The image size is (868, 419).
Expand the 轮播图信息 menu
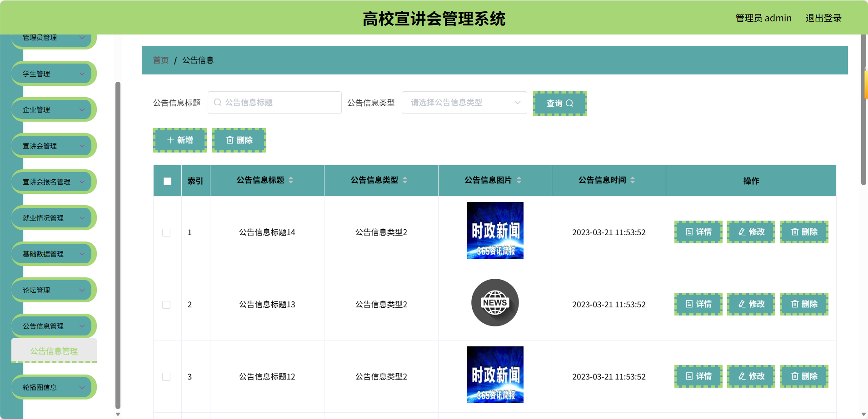(54, 387)
